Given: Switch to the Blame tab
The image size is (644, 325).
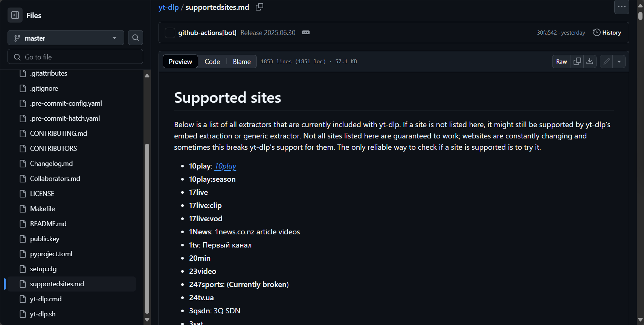Looking at the screenshot, I should (x=242, y=61).
